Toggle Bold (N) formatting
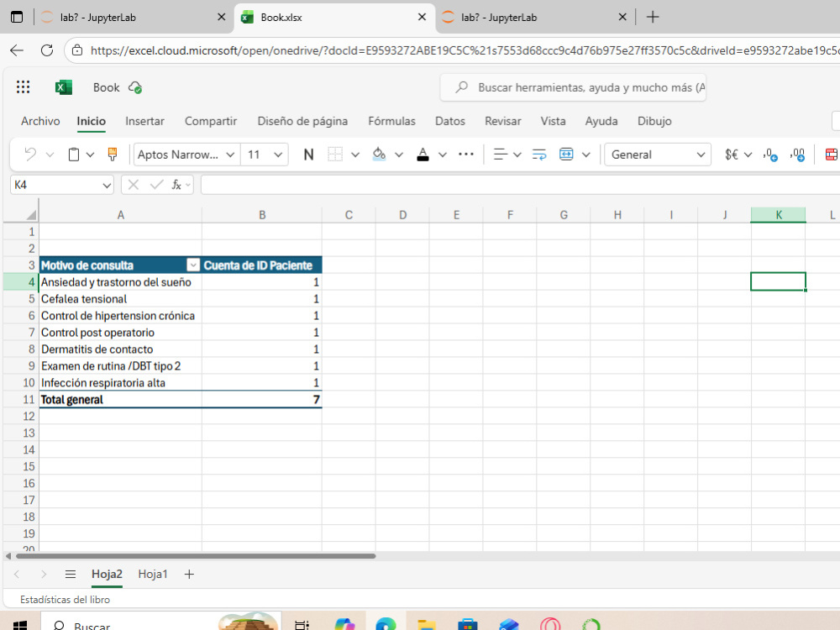This screenshot has width=840, height=630. pos(308,155)
